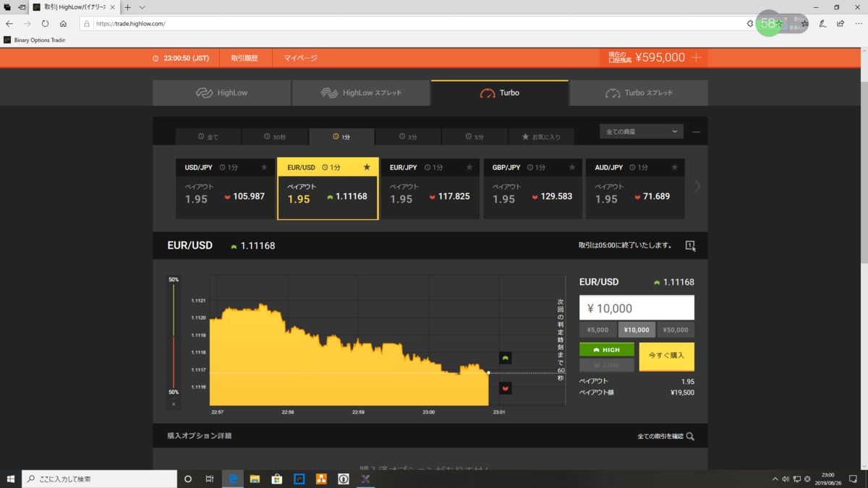Favorite the USD/JPY card with its star
Screen dimensions: 868x488
pyautogui.click(x=264, y=168)
